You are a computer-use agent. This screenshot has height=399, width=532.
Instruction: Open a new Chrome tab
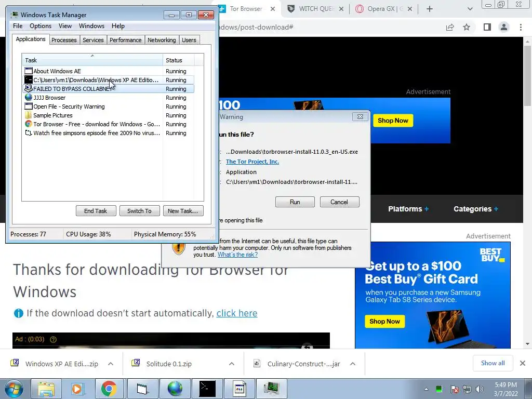click(430, 9)
